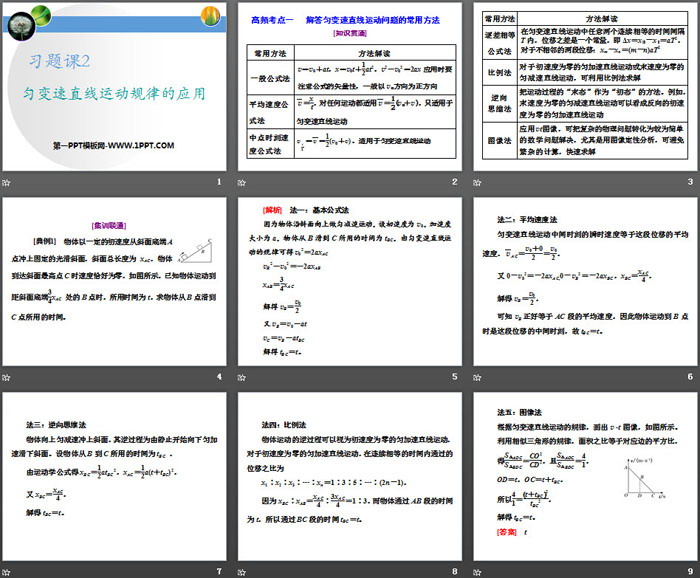Click the transition star icon under slide 4
Viewport: 700px width, 578px height.
pyautogui.click(x=8, y=377)
